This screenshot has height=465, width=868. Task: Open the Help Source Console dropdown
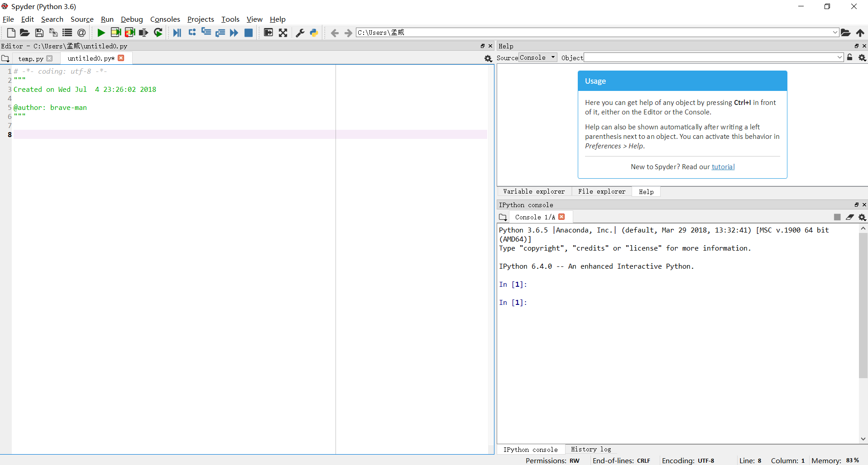point(538,57)
